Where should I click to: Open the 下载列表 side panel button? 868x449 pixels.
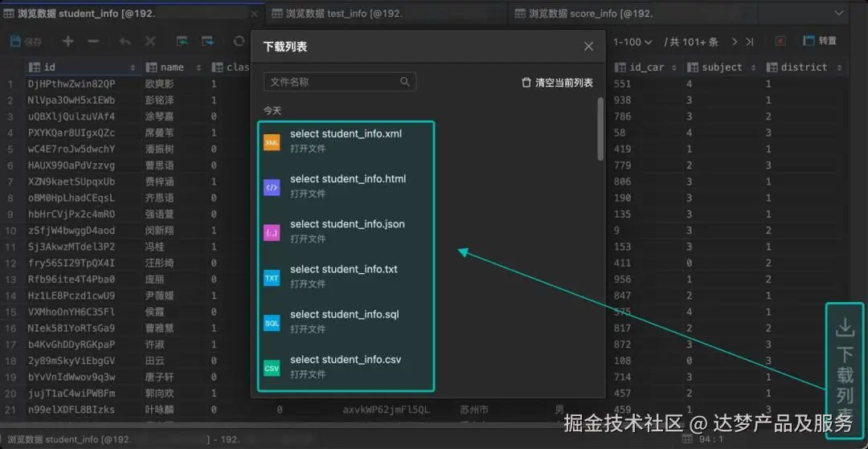(x=845, y=370)
